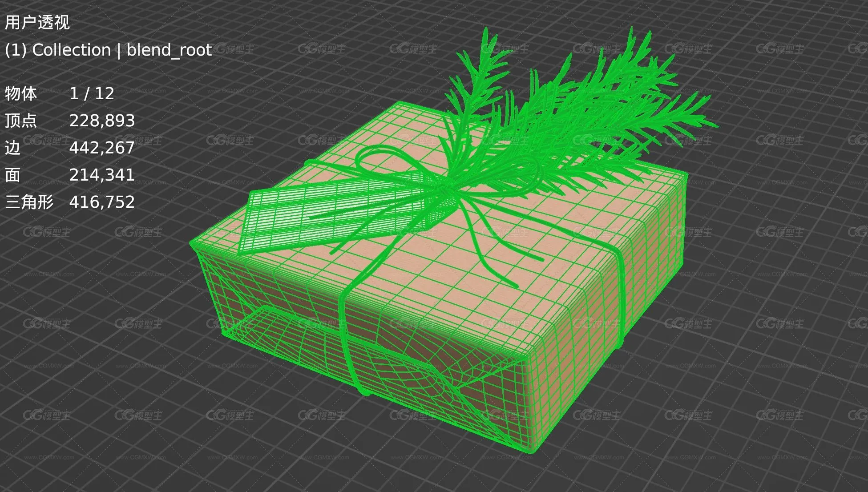This screenshot has height=492, width=868.
Task: Click the face count '214,341'
Action: tap(102, 175)
